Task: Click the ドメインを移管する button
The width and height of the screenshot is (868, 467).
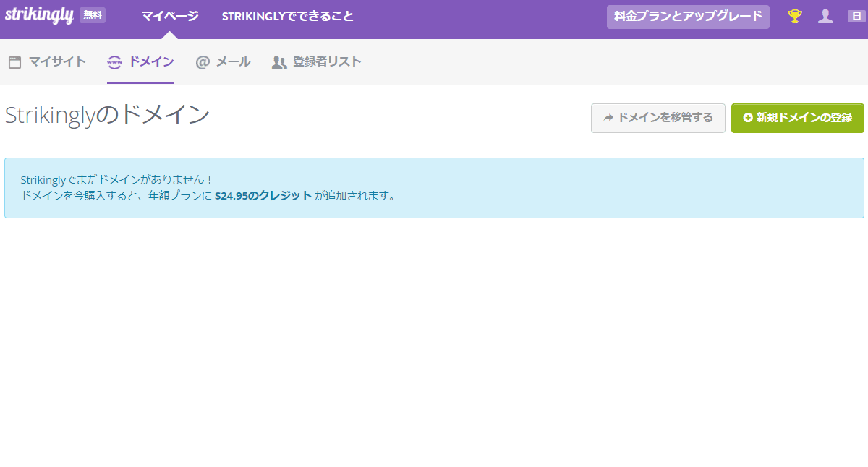Action: point(658,118)
